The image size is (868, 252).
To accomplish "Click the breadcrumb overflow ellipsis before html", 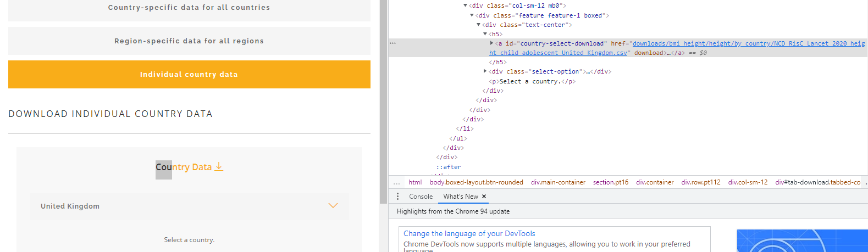I will tap(397, 182).
